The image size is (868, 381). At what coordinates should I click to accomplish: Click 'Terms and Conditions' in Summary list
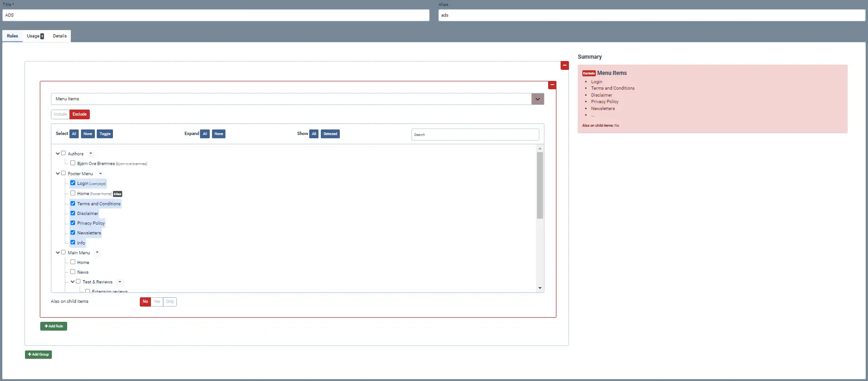pyautogui.click(x=613, y=88)
